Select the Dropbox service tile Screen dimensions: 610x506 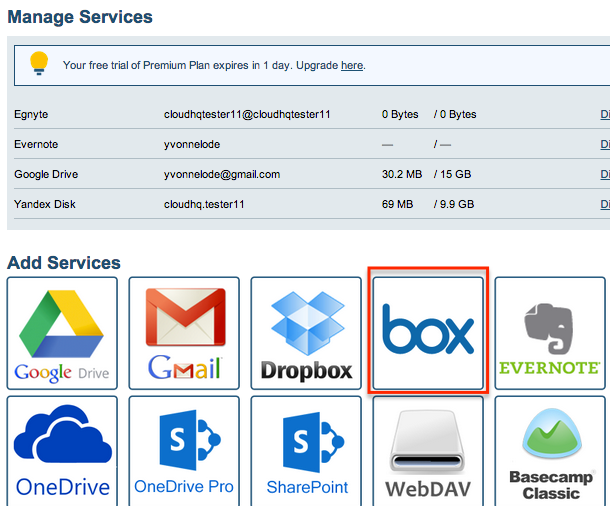click(x=306, y=333)
